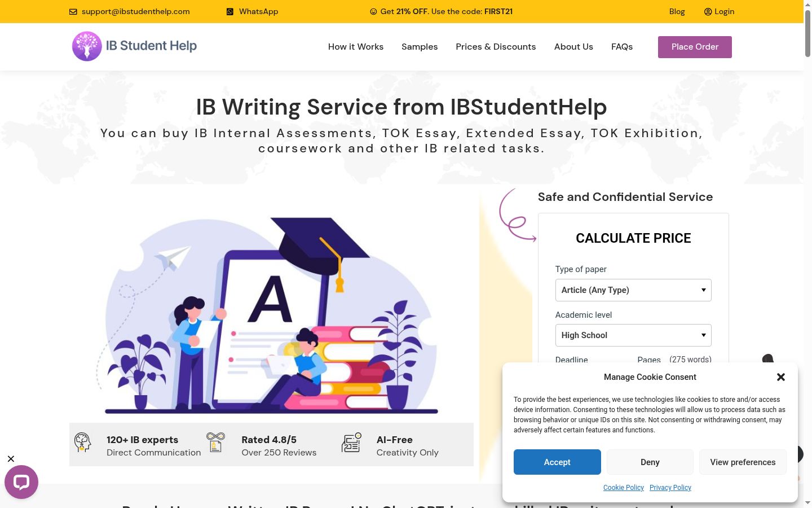Click the Safe and Confidential Service text
This screenshot has width=812, height=508.
tap(625, 197)
